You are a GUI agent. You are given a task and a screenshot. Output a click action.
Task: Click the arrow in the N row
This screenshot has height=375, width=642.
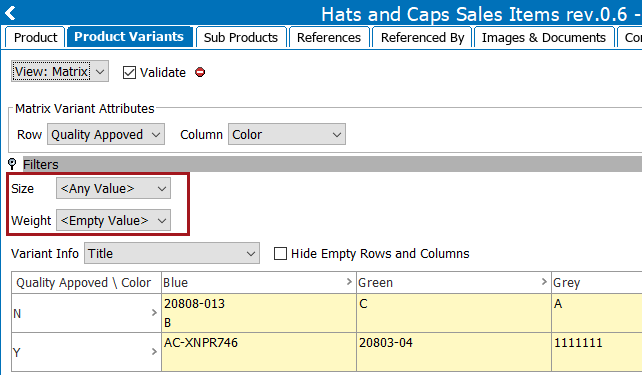tap(154, 313)
